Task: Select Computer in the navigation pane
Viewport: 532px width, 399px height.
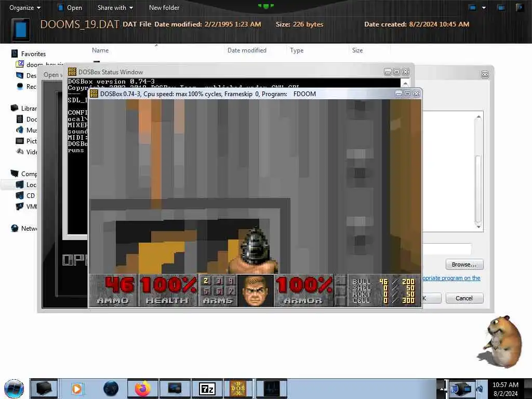Action: click(24, 174)
